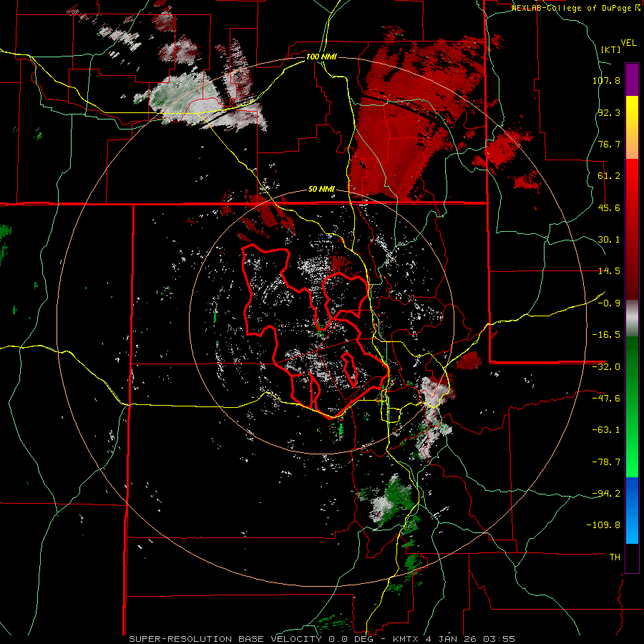
Task: Click the -32.0 velocity scale value
Action: pyautogui.click(x=606, y=367)
